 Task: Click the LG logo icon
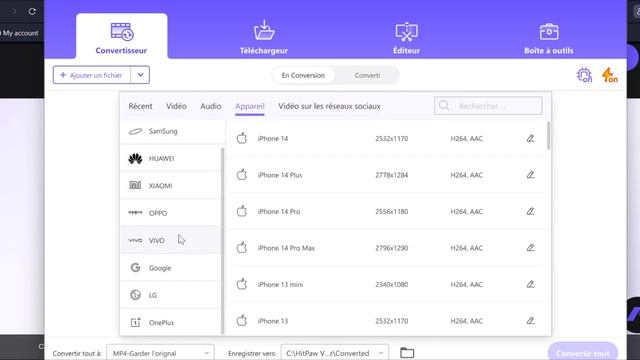135,295
